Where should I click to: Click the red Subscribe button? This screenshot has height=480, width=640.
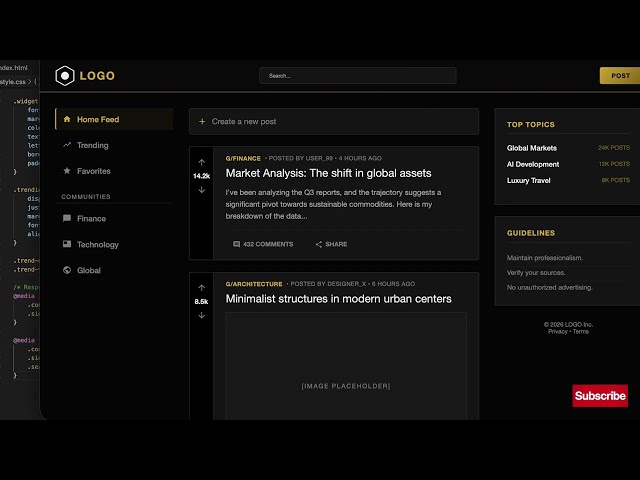(600, 396)
